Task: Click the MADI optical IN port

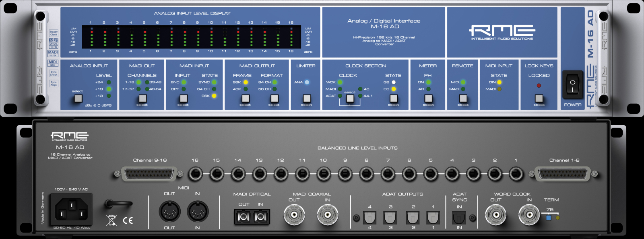Action: click(260, 217)
